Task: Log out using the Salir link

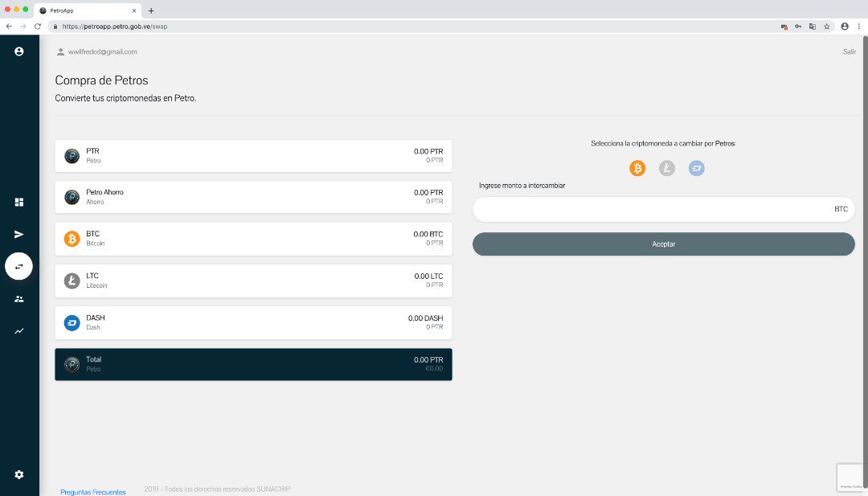Action: (850, 51)
